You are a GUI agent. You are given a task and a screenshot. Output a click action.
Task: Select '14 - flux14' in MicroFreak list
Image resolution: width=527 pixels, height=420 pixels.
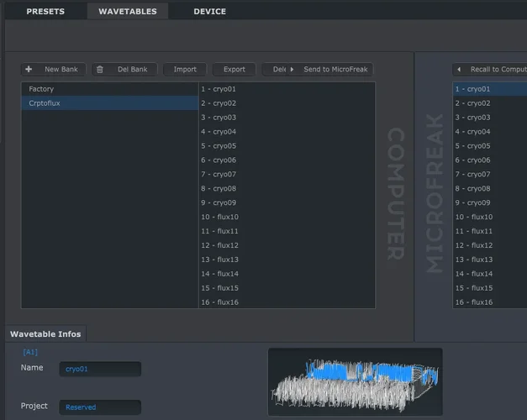(x=490, y=274)
